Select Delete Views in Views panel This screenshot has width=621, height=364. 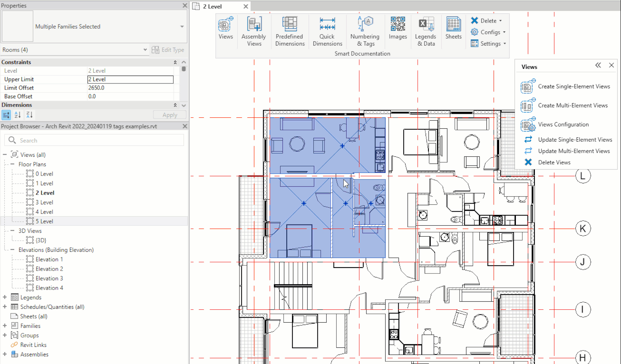pos(554,162)
